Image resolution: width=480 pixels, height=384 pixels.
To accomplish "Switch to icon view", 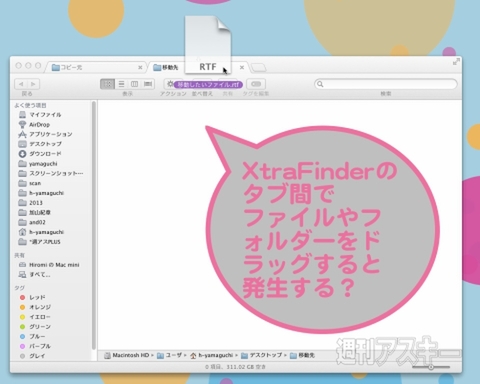I will [107, 84].
